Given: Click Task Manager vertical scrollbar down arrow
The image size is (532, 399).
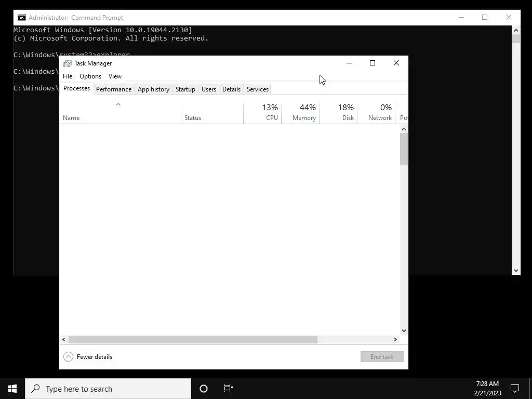Looking at the screenshot, I should point(404,331).
